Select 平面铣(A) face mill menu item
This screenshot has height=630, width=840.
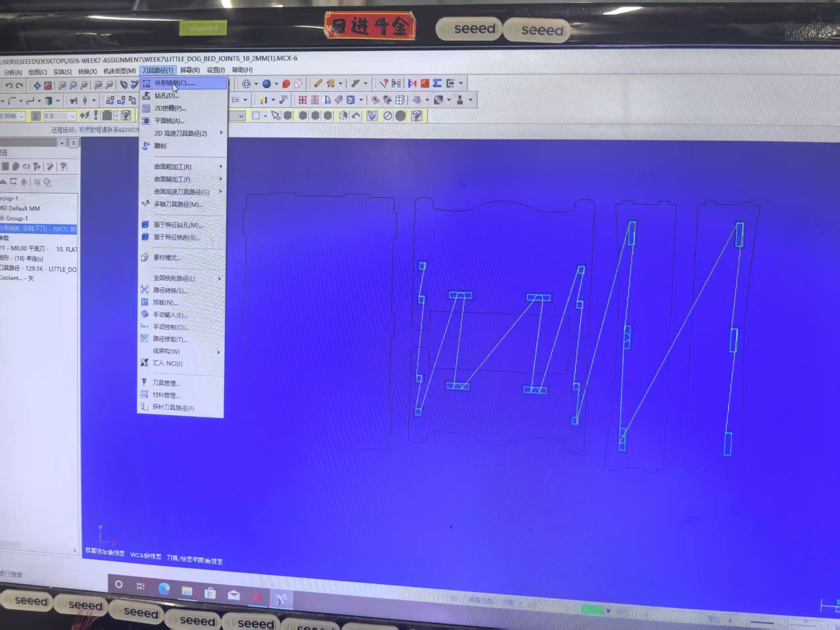coord(183,121)
